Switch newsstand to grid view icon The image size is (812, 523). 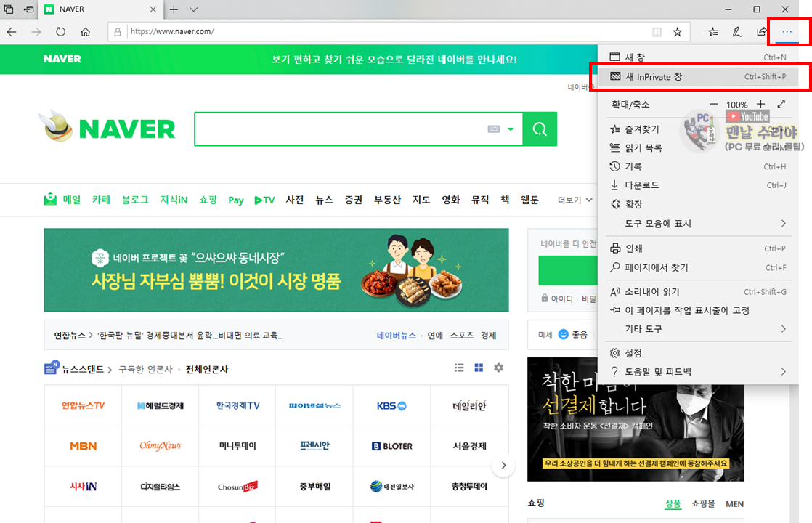[x=479, y=368]
